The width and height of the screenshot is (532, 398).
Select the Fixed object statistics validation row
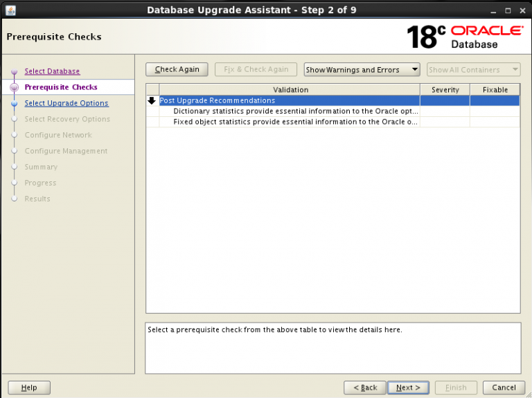tap(296, 122)
